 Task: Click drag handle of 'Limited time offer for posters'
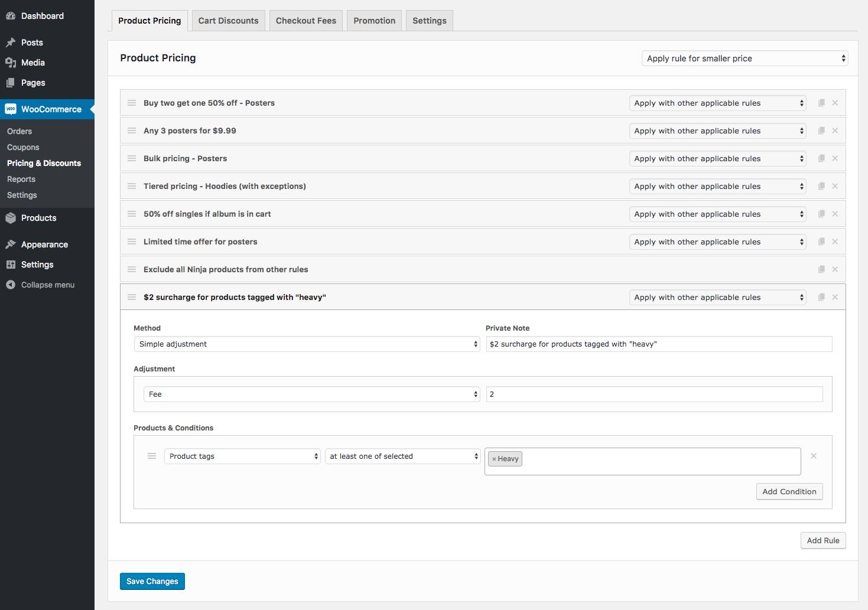pyautogui.click(x=132, y=242)
